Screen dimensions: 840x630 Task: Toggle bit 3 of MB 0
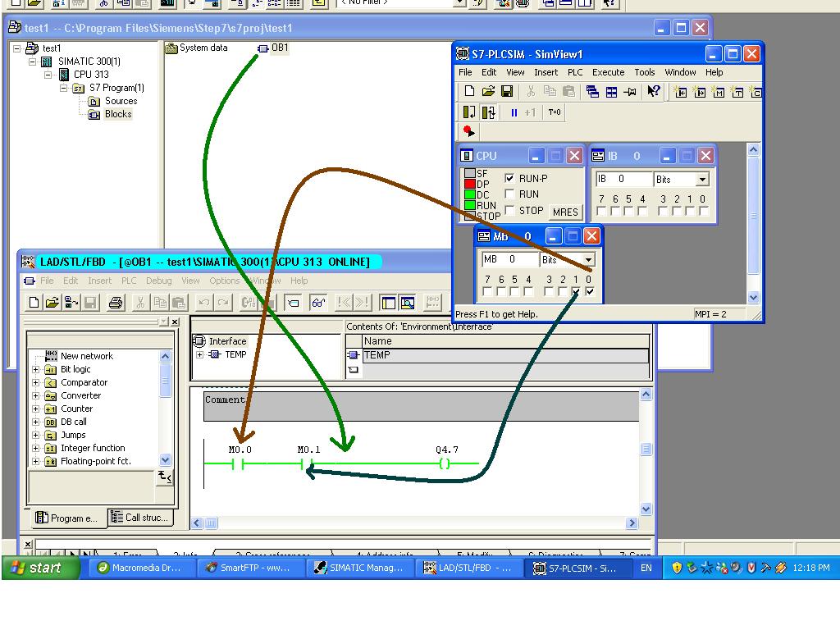tap(549, 291)
